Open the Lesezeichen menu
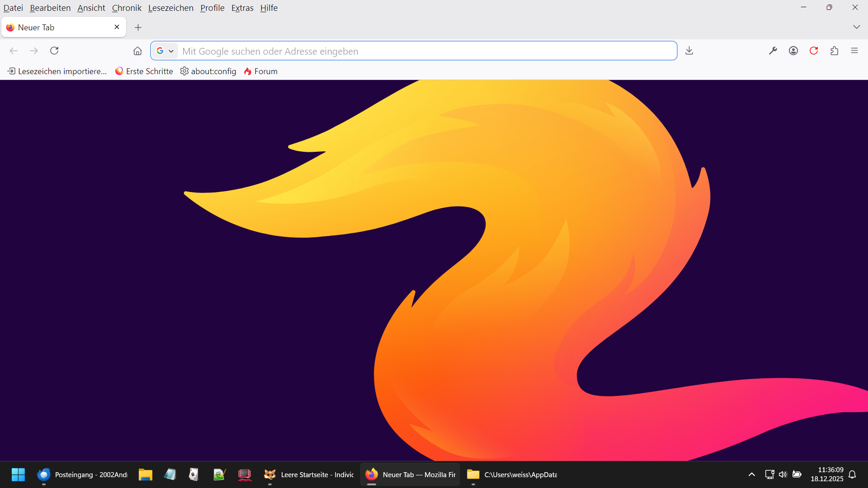The width and height of the screenshot is (868, 488). (x=170, y=8)
